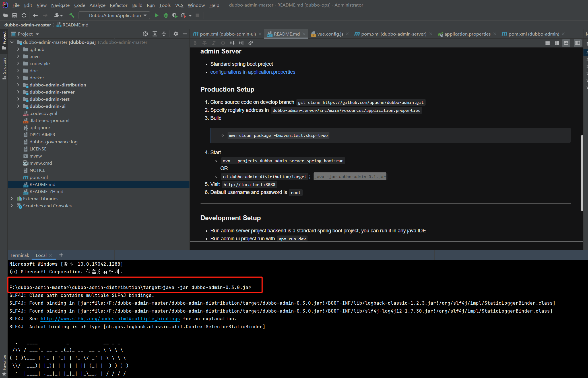This screenshot has width=588, height=378.
Task: Click Run with Coverage shield icon
Action: (x=175, y=15)
